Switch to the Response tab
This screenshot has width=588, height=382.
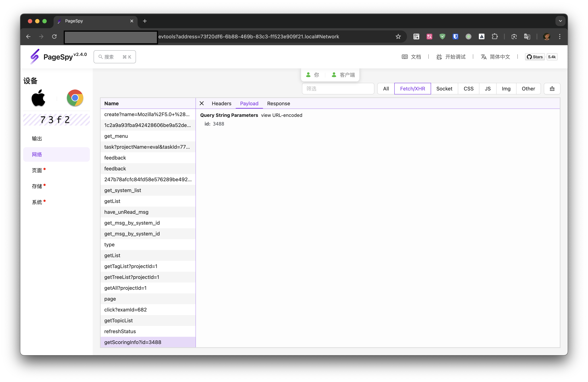278,103
